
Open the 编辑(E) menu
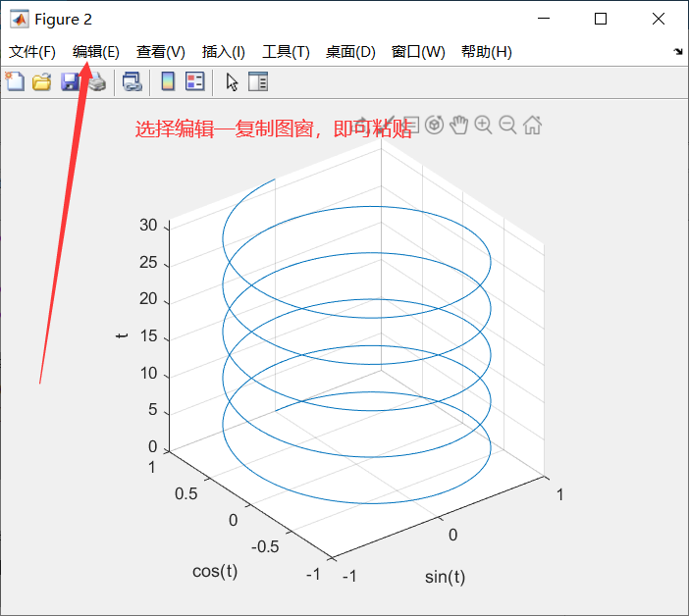pyautogui.click(x=96, y=52)
